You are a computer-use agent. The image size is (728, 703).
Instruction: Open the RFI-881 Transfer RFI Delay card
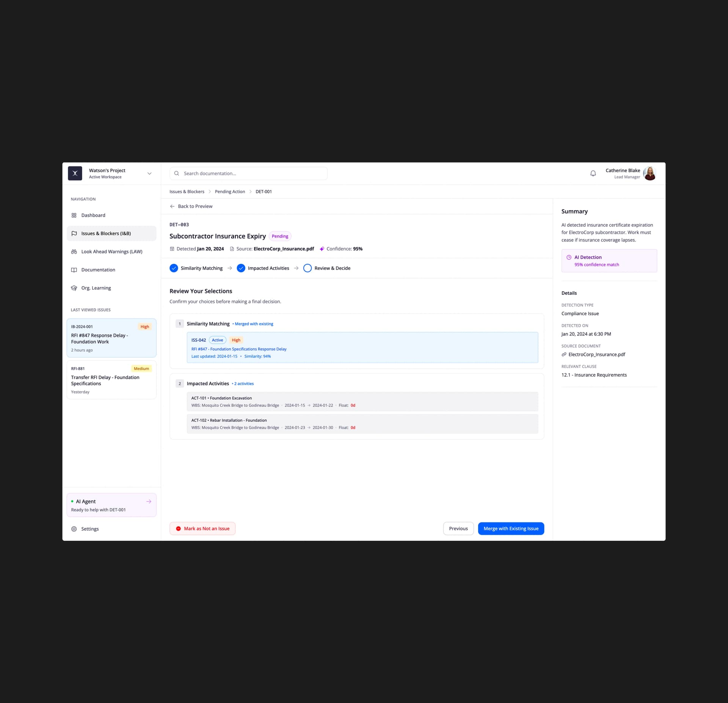(x=111, y=380)
